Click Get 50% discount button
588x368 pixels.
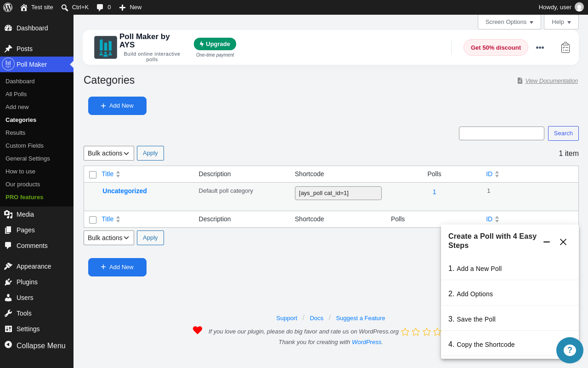496,47
